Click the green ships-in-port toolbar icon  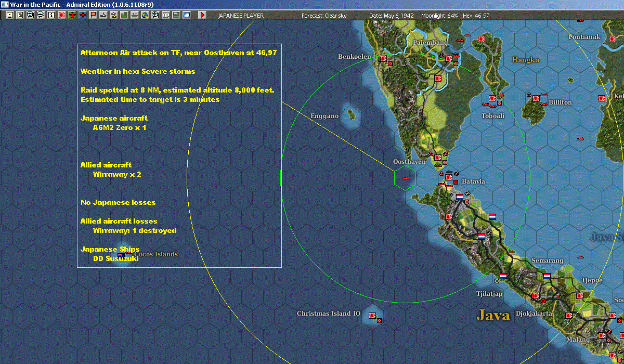(x=135, y=15)
